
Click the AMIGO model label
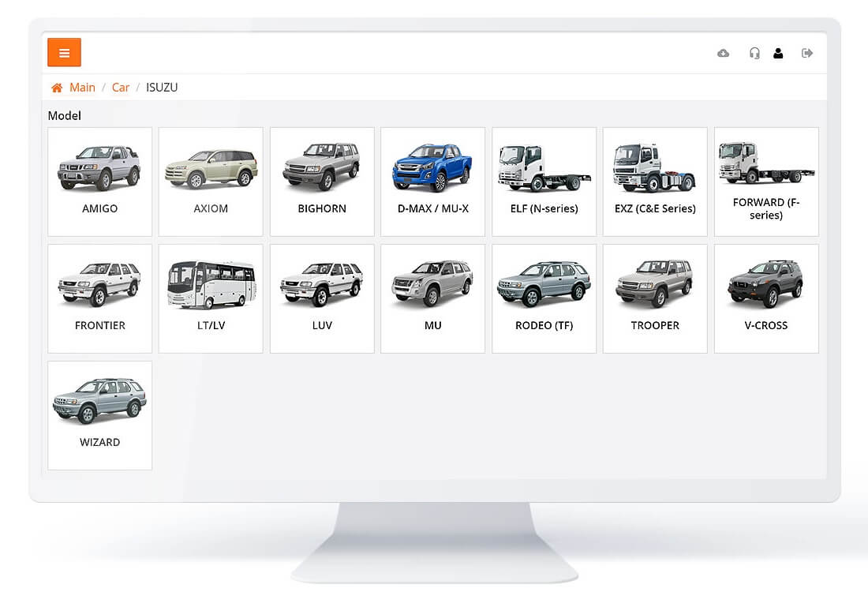pos(99,208)
